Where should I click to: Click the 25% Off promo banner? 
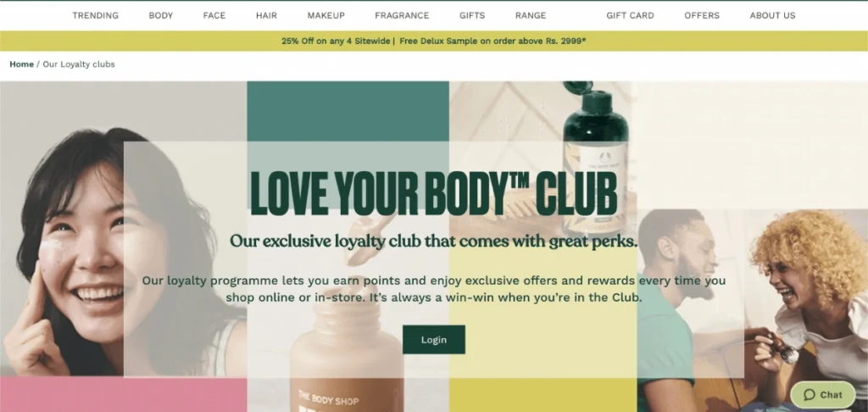pyautogui.click(x=336, y=41)
